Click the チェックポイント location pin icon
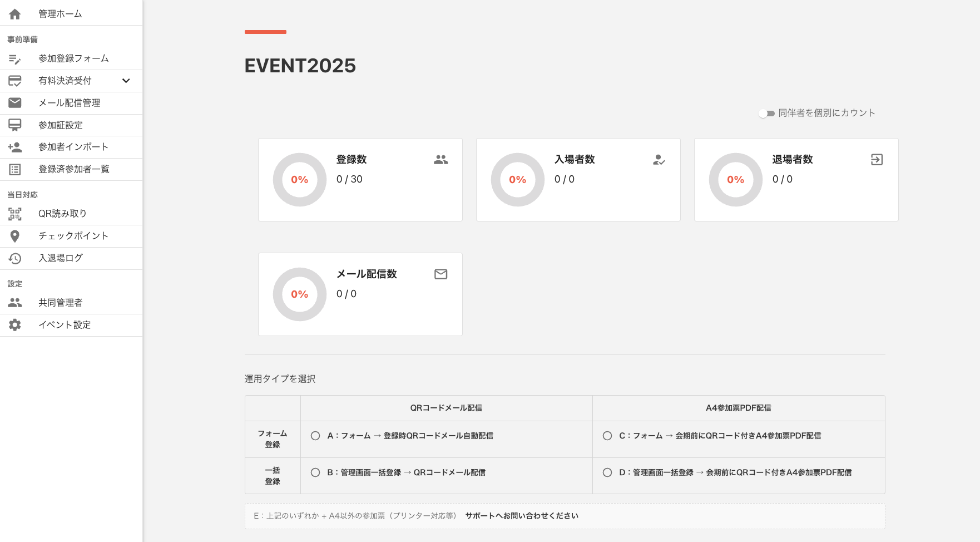The height and width of the screenshot is (542, 980). click(x=14, y=235)
